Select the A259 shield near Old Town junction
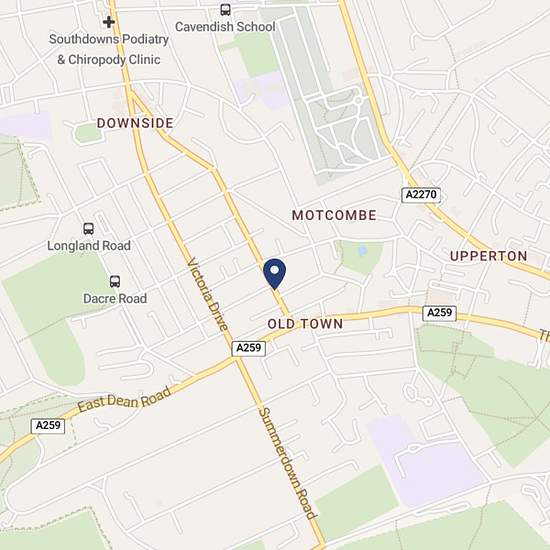The image size is (550, 550). [249, 348]
